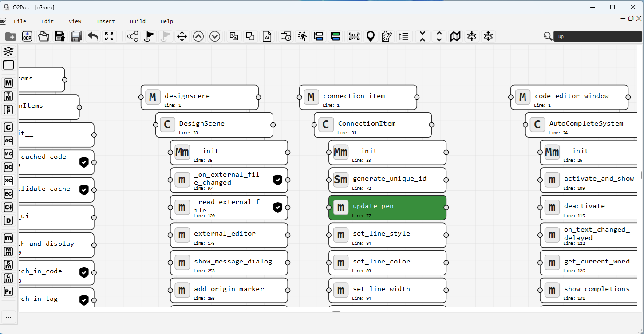Click the open folder toolbar icon

(43, 36)
